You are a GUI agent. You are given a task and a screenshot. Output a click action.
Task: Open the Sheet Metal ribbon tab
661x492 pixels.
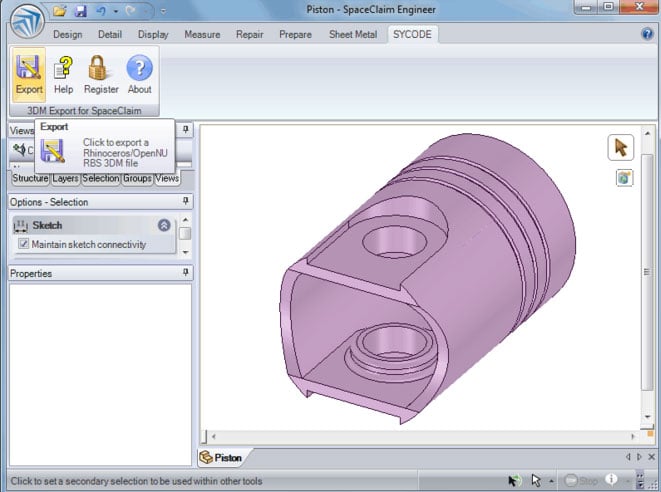[x=353, y=34]
